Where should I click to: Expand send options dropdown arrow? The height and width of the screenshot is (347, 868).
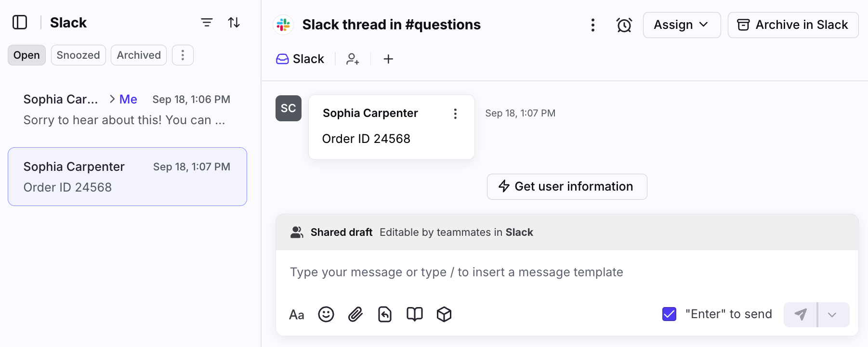[832, 315]
